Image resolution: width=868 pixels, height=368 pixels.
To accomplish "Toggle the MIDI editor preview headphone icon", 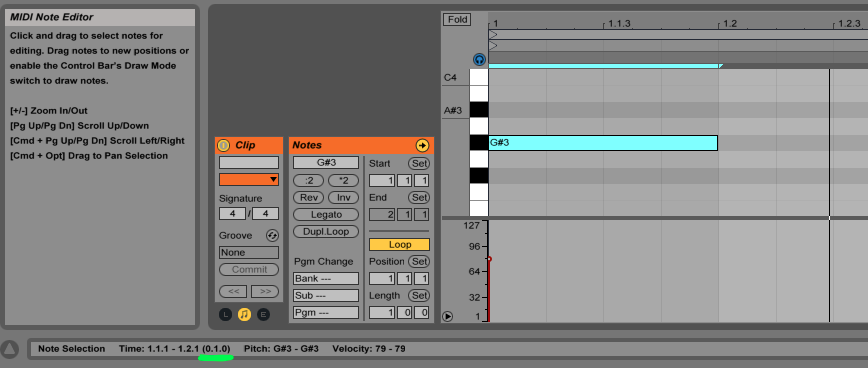I will 479,59.
